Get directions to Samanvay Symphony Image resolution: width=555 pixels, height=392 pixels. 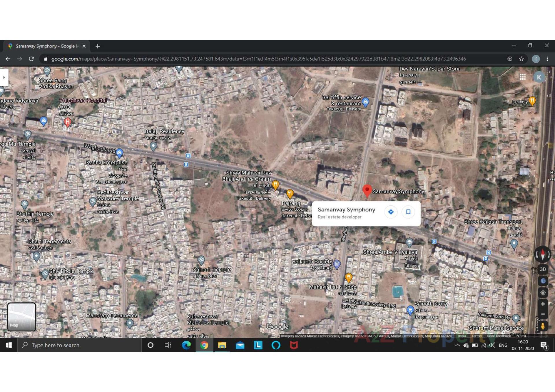pos(391,212)
